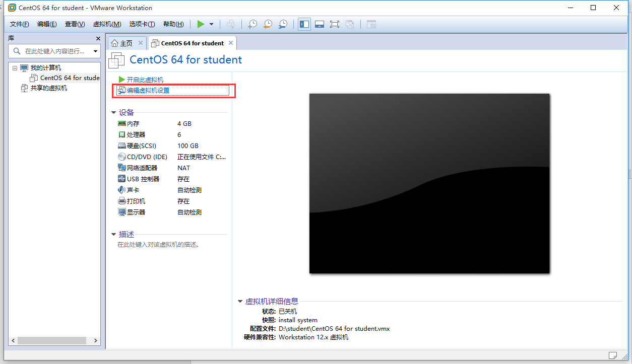The image size is (632, 364).
Task: Select 共享的虚拟机 in library tree
Action: click(48, 88)
